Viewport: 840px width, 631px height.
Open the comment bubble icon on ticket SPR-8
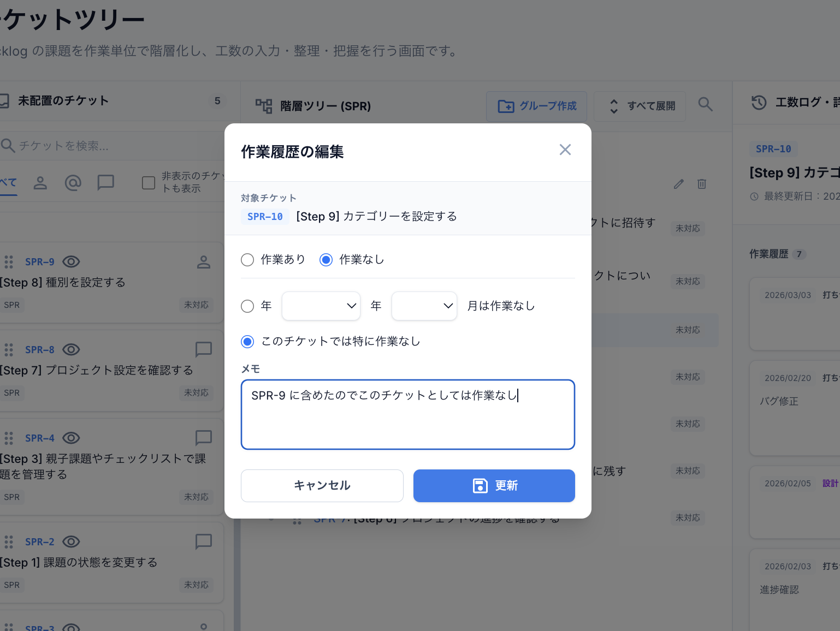(203, 349)
